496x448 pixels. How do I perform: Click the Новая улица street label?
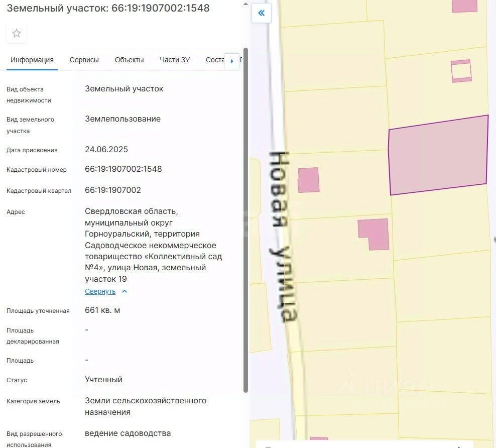283,236
